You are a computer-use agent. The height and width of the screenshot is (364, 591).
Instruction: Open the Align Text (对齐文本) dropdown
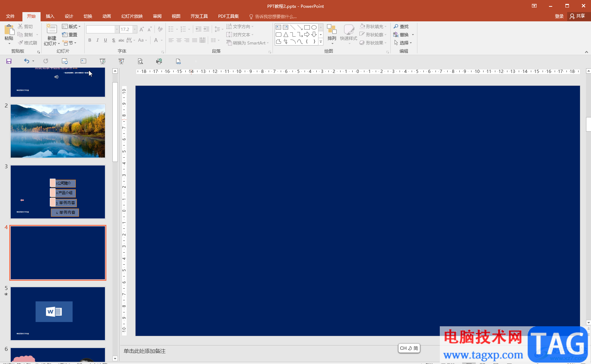[240, 35]
